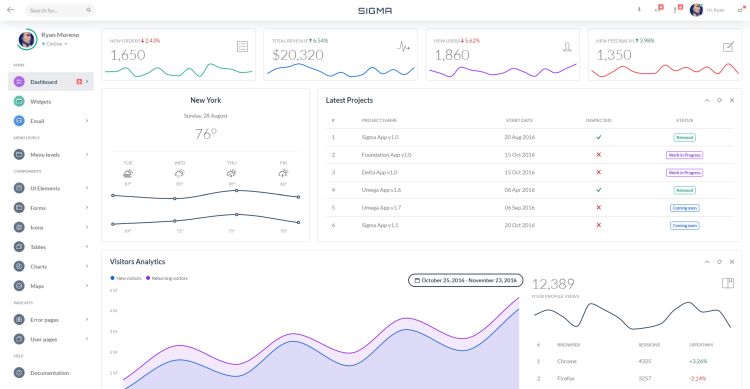Click the Chrome browser row
This screenshot has height=389, width=750.
click(x=632, y=361)
